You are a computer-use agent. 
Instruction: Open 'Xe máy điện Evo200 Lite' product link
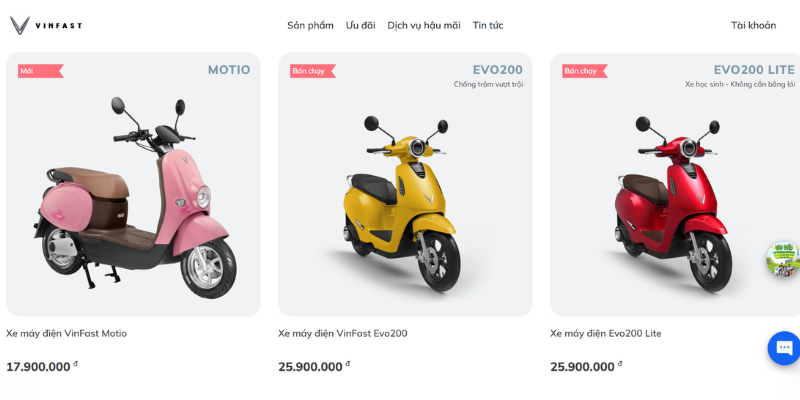click(x=606, y=333)
